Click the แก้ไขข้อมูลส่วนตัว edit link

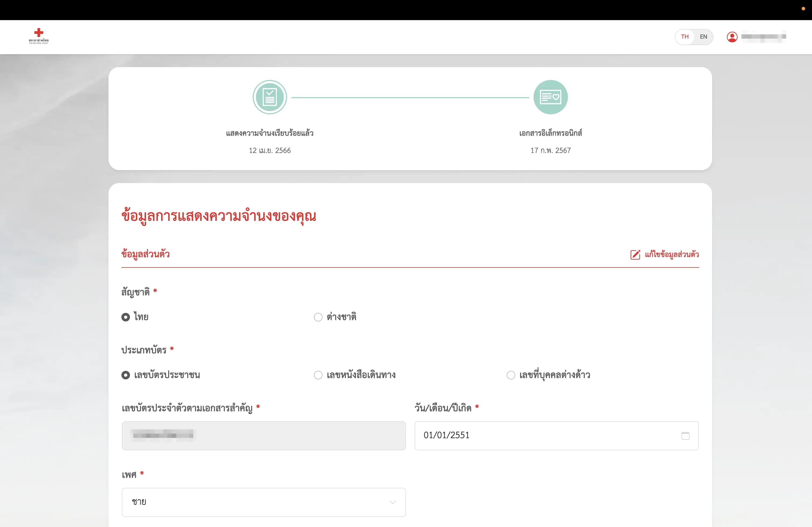click(x=672, y=255)
